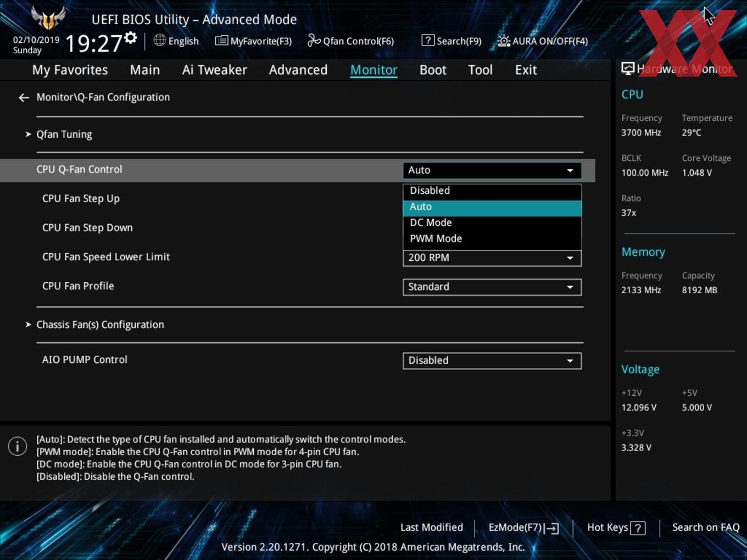Screen dimensions: 747x560
Task: Click the Search on FAQ link
Action: 706,528
